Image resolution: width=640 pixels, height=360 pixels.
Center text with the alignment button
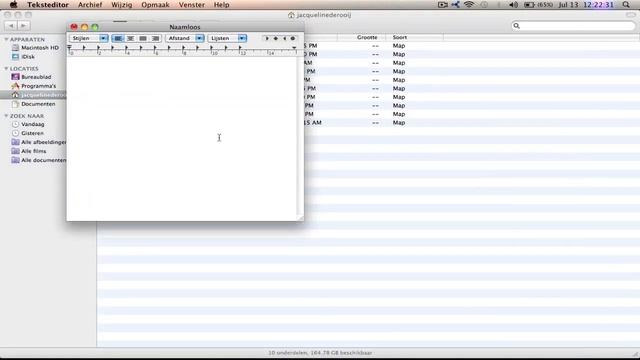[130, 38]
